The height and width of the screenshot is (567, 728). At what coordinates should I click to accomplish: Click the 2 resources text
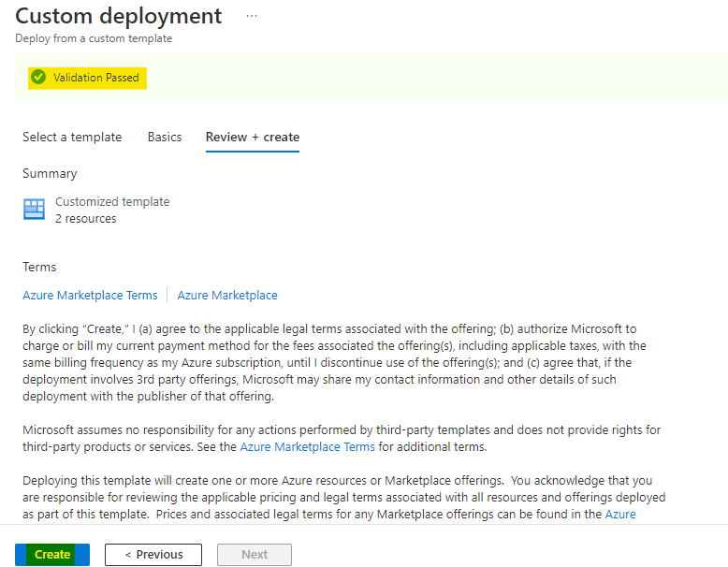click(86, 218)
